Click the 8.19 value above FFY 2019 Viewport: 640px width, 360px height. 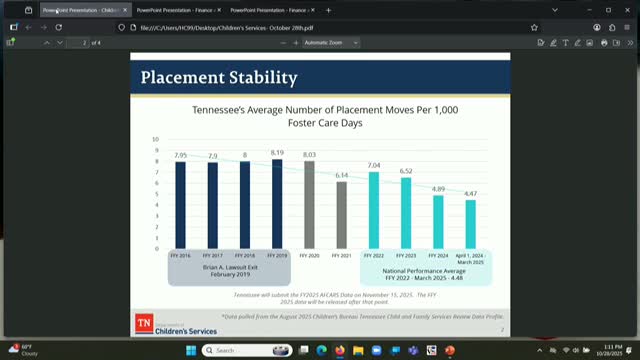coord(277,153)
